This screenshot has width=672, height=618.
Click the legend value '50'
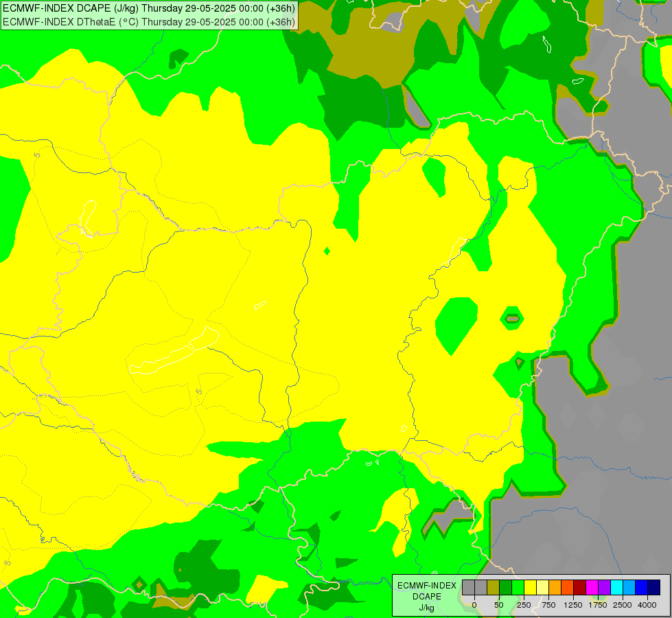[x=499, y=605]
